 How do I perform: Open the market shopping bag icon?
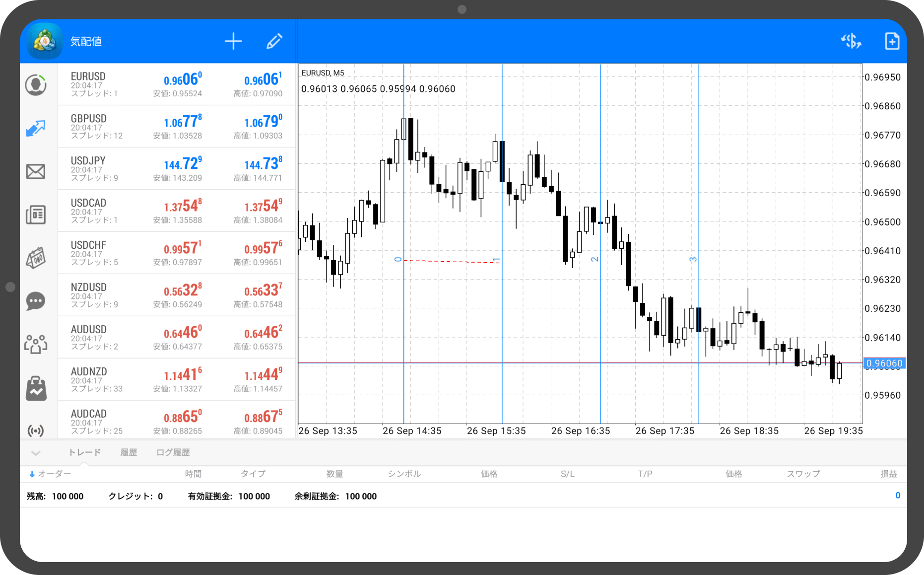36,388
